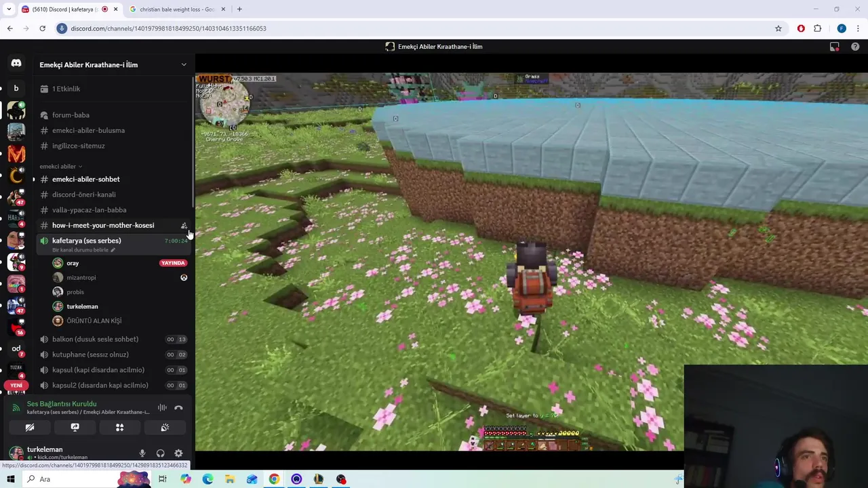Turn on camera in voice panel

pyautogui.click(x=30, y=428)
